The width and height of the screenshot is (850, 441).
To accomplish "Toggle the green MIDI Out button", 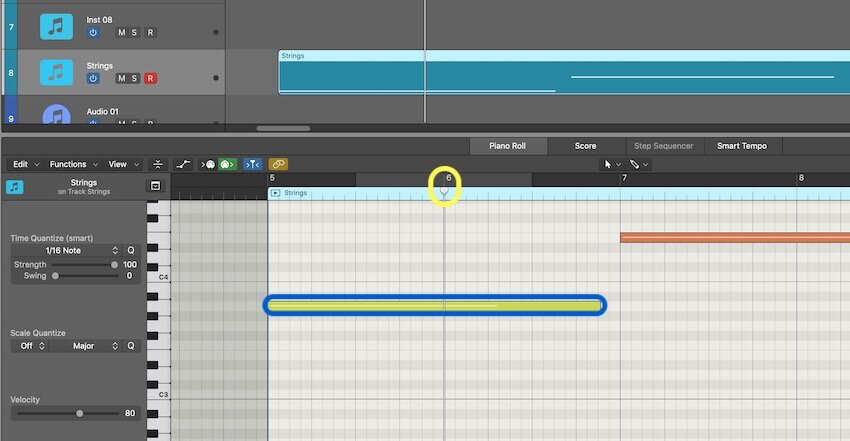I will click(x=227, y=164).
